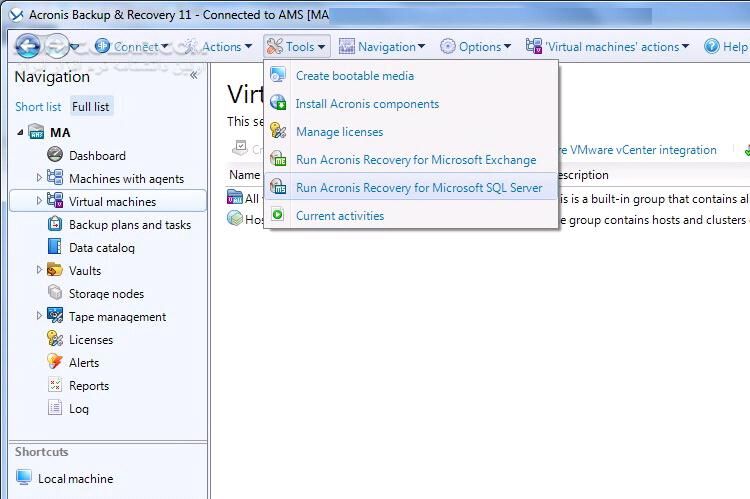Open Local machine shortcut
The width and height of the screenshot is (750, 499).
(75, 478)
